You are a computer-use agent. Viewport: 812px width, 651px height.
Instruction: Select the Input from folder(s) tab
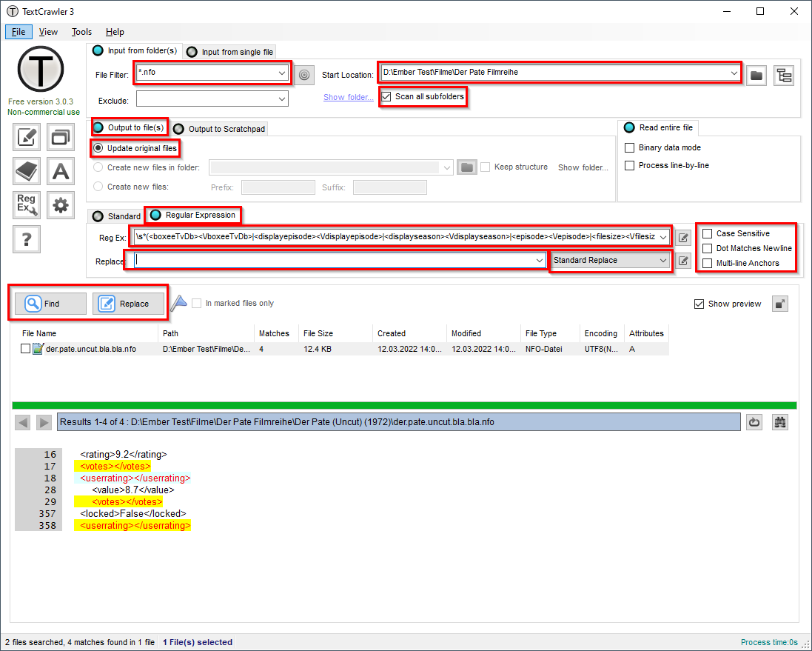tap(135, 51)
